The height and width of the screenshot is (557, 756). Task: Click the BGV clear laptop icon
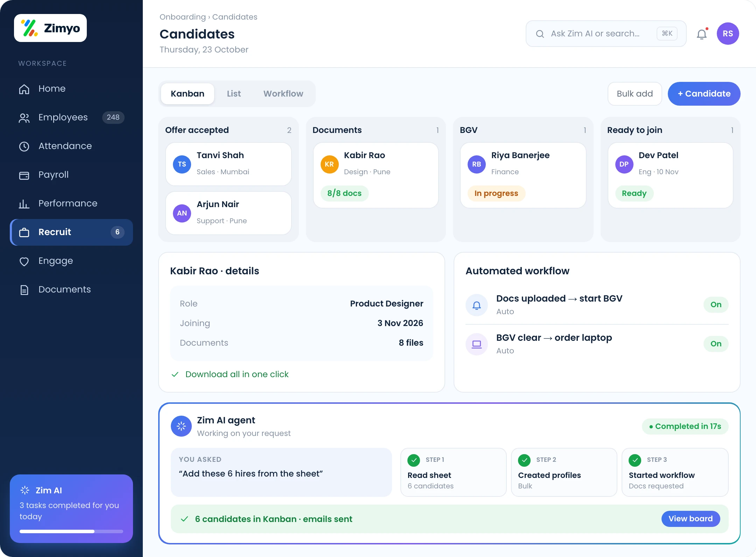477,344
